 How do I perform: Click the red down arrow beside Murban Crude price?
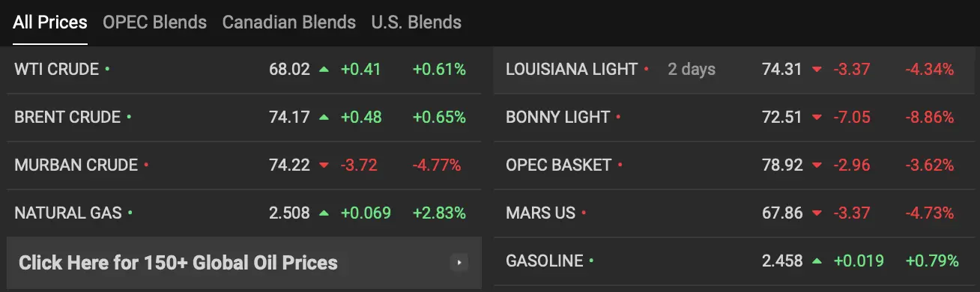(x=324, y=165)
